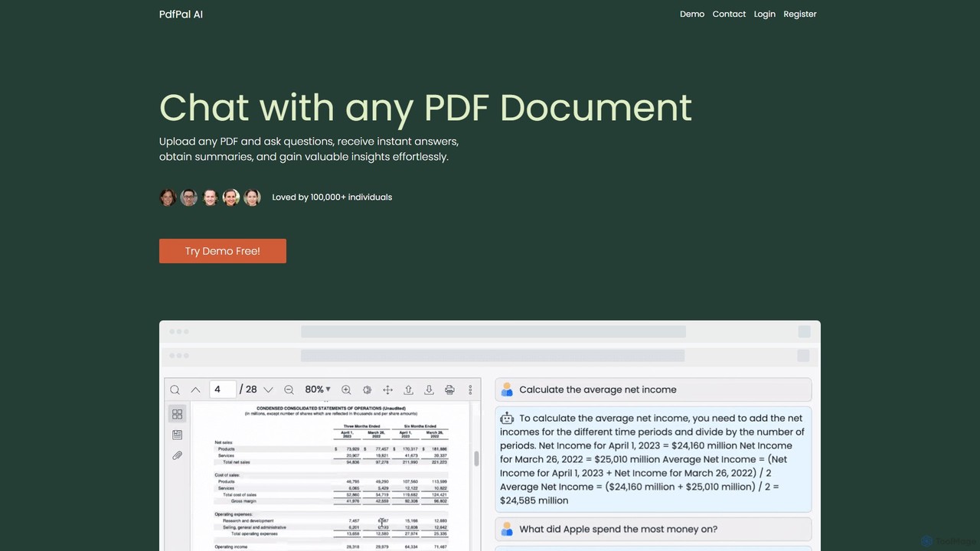980x551 pixels.
Task: Activate the full screen move icon
Action: tap(387, 390)
